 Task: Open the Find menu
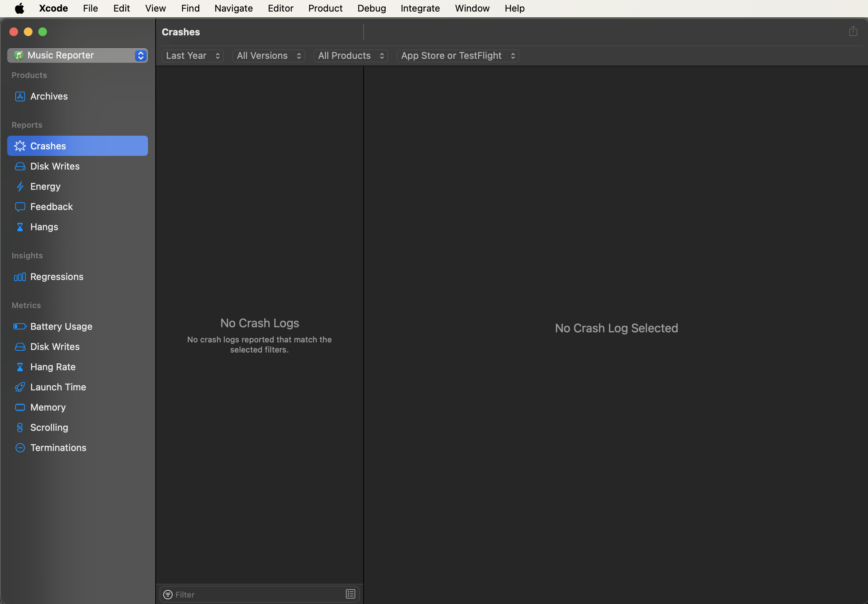pos(190,8)
